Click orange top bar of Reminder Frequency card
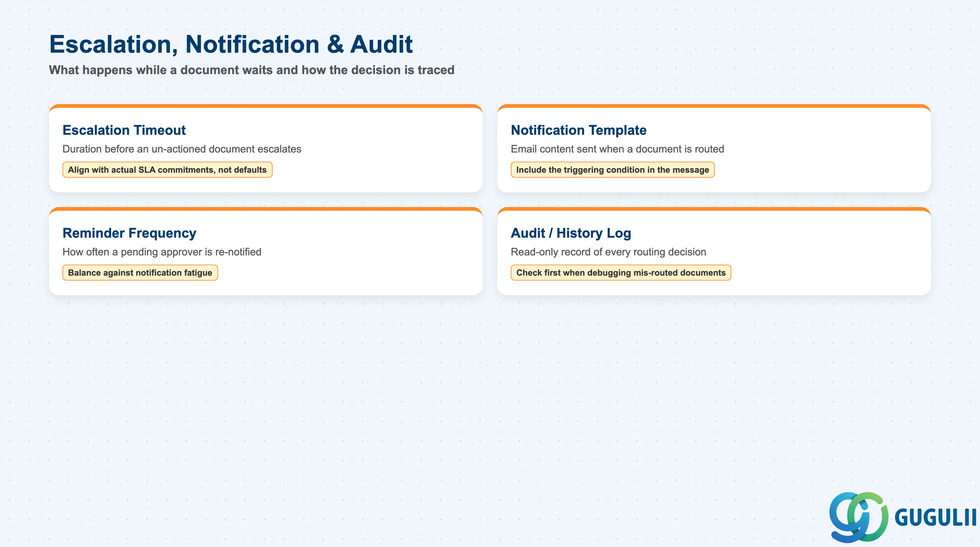 266,209
